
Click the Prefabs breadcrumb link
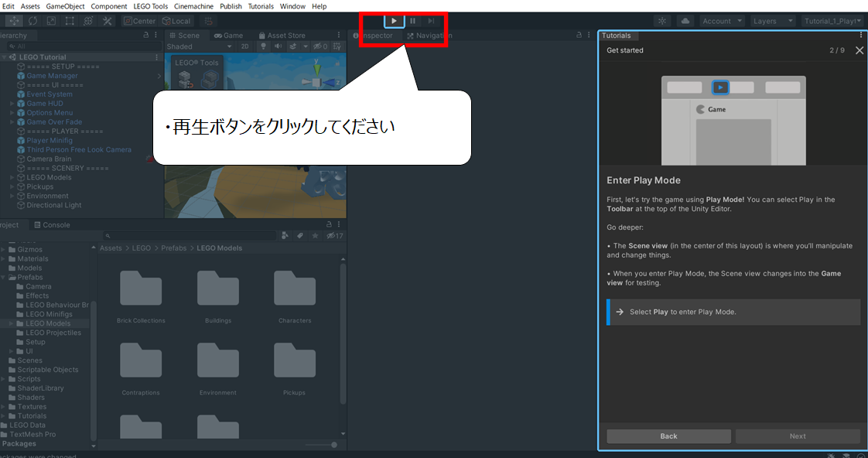coord(174,248)
